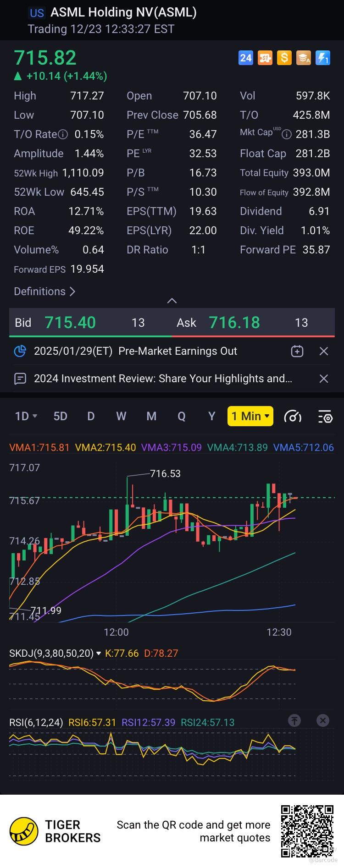Tap the Div. Yield value 1.01%

(315, 231)
